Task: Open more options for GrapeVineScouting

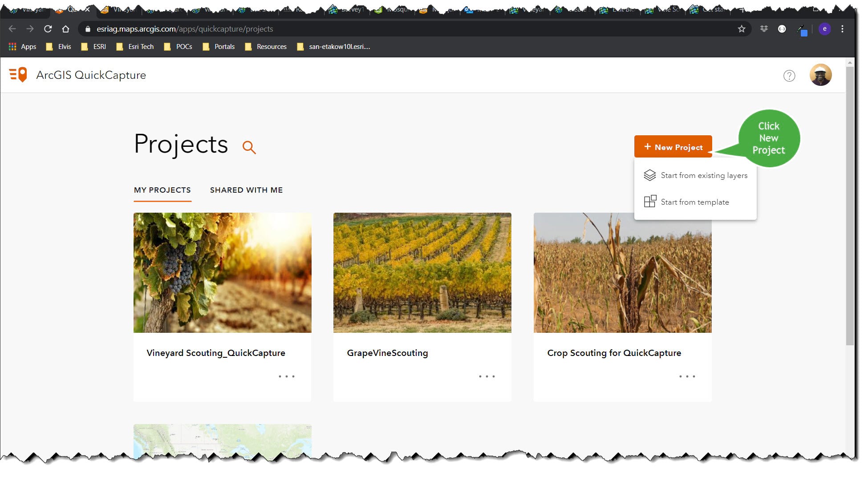Action: [487, 376]
